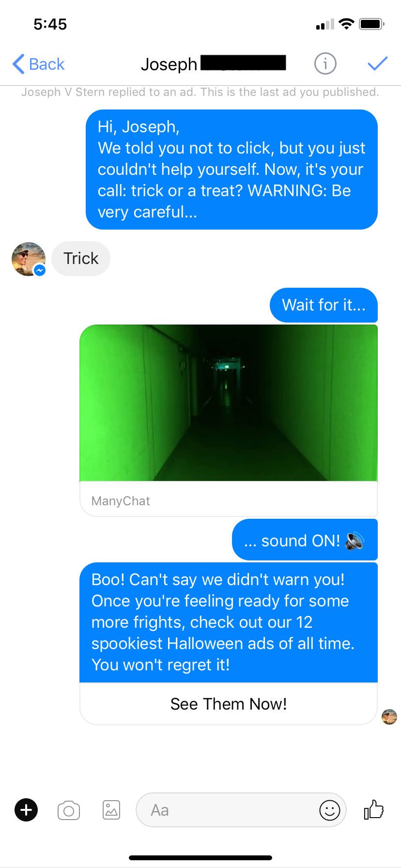Tap the See Them Now! button
This screenshot has width=401, height=868.
[229, 704]
